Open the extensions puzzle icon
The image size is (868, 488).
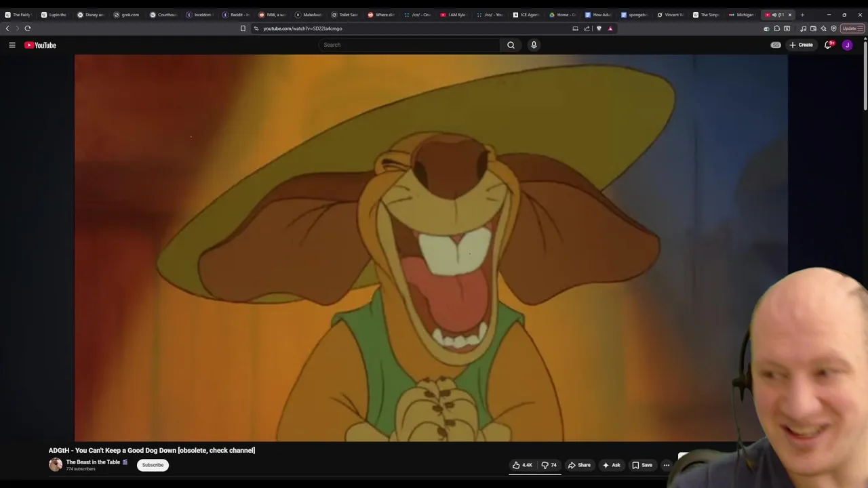(x=776, y=28)
